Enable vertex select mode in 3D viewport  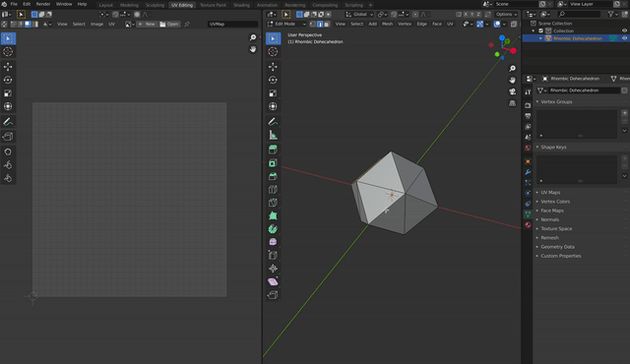pyautogui.click(x=312, y=24)
